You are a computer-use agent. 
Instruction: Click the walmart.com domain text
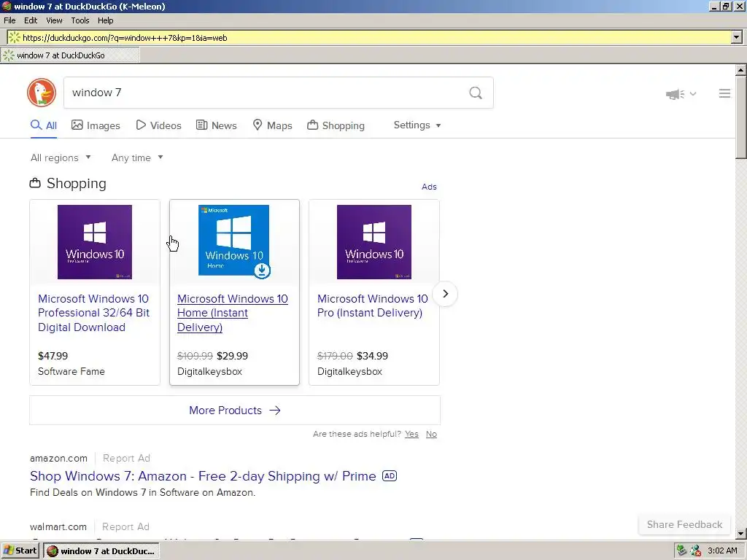(x=58, y=526)
